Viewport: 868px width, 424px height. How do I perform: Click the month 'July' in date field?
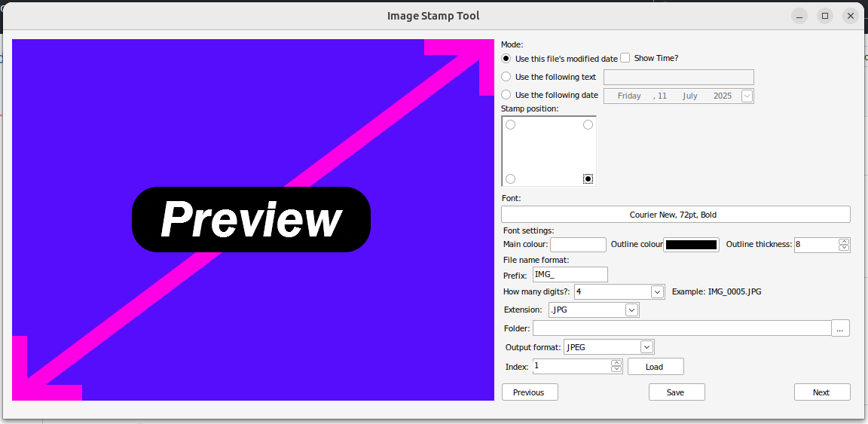[689, 96]
